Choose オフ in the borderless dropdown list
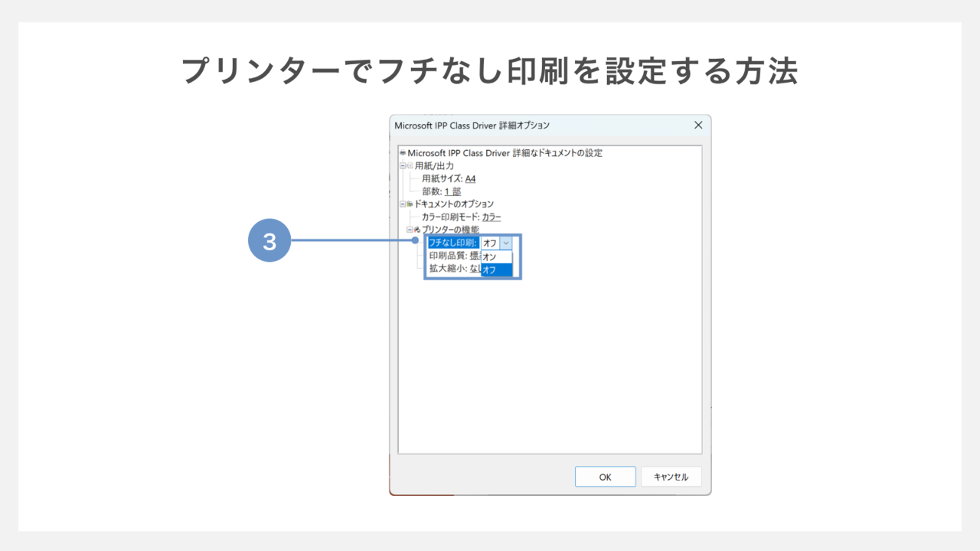 496,270
